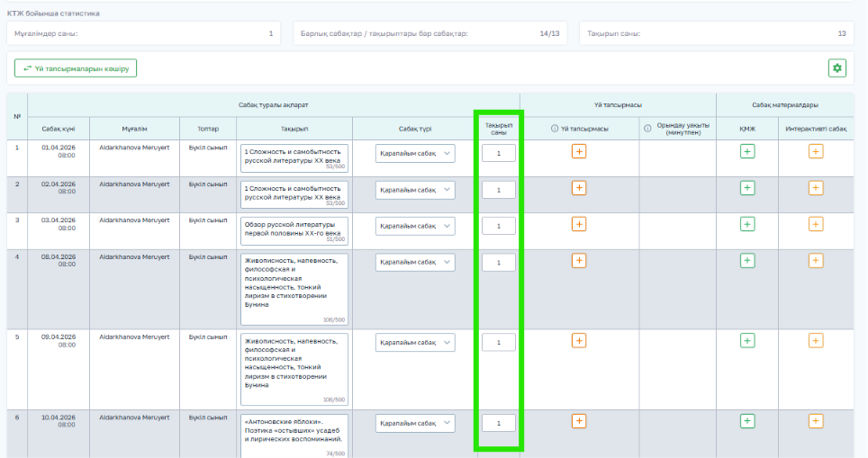Click the Бунина topic text box in row 4
868x458 pixels.
coord(294,290)
